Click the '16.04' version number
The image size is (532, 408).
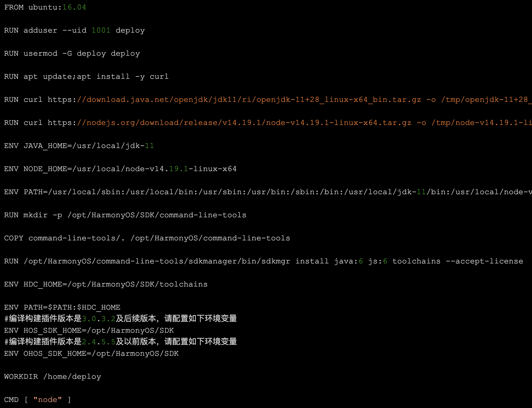click(74, 7)
